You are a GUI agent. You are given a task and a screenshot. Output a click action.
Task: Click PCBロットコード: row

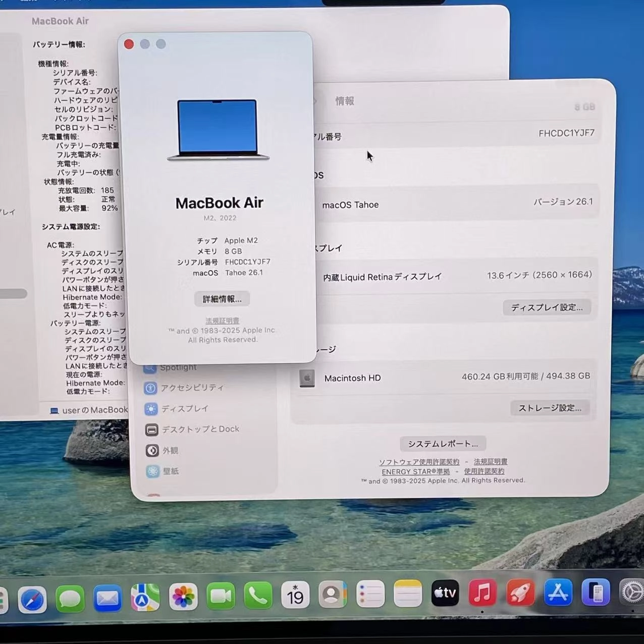point(85,128)
